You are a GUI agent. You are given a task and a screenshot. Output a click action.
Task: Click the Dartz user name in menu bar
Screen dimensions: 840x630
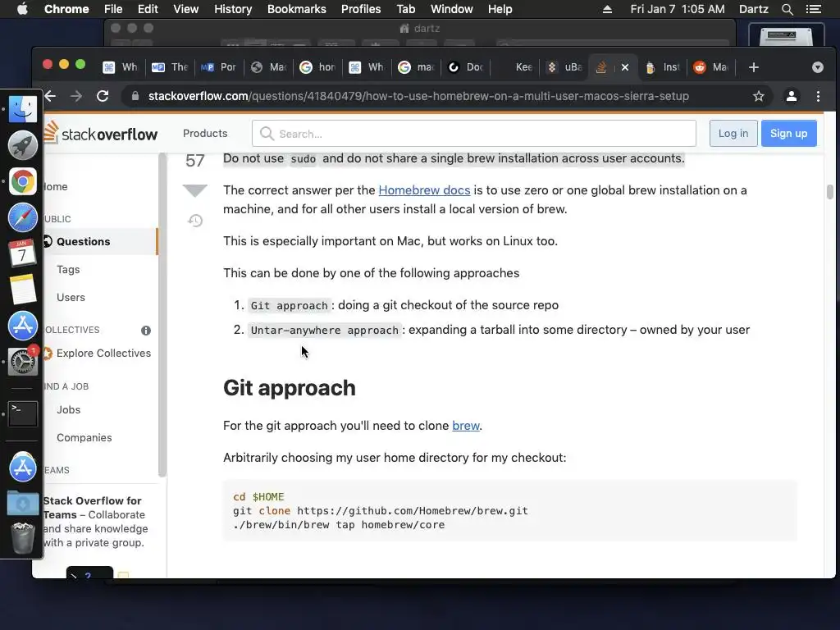[753, 9]
